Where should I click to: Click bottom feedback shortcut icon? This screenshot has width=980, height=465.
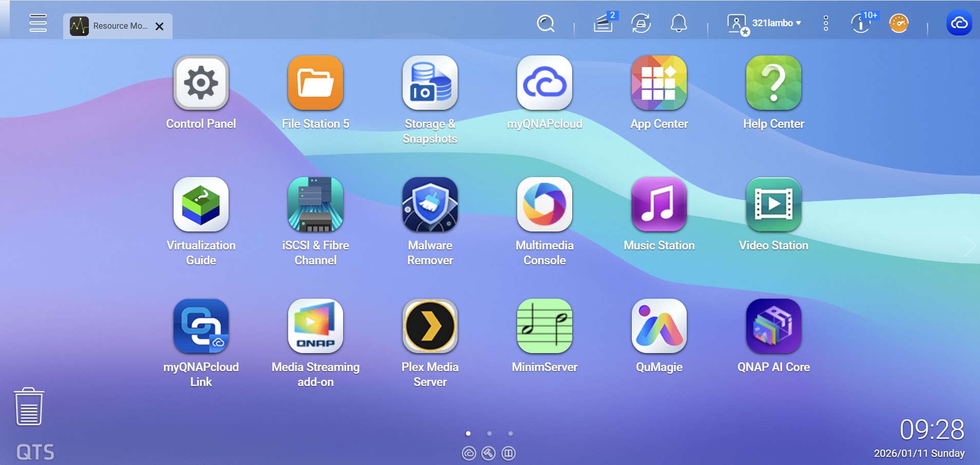click(x=508, y=453)
